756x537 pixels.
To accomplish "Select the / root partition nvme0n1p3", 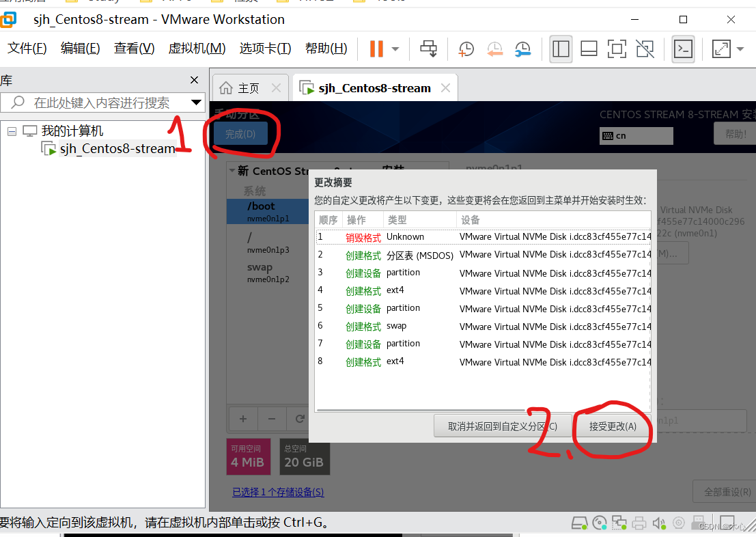I will coord(268,243).
